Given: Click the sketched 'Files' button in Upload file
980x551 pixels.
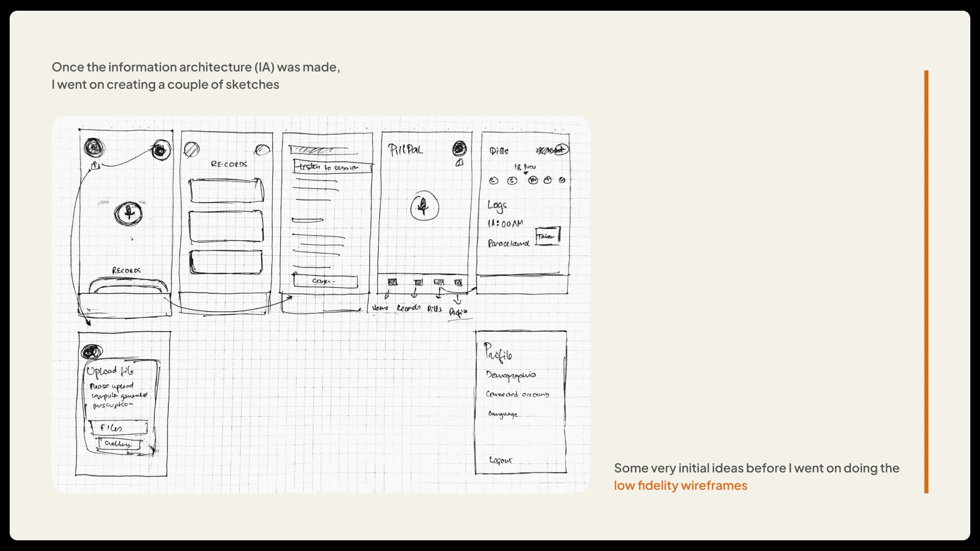Looking at the screenshot, I should [118, 428].
